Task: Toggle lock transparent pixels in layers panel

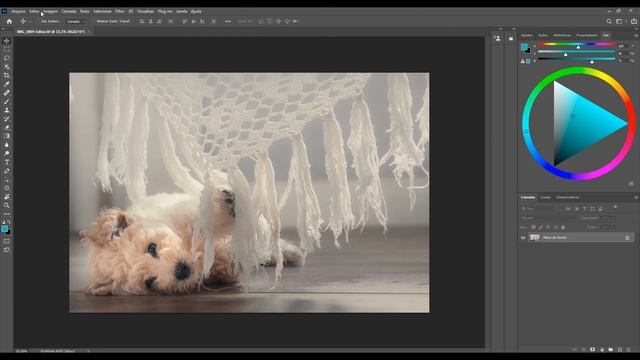Action: [x=533, y=227]
